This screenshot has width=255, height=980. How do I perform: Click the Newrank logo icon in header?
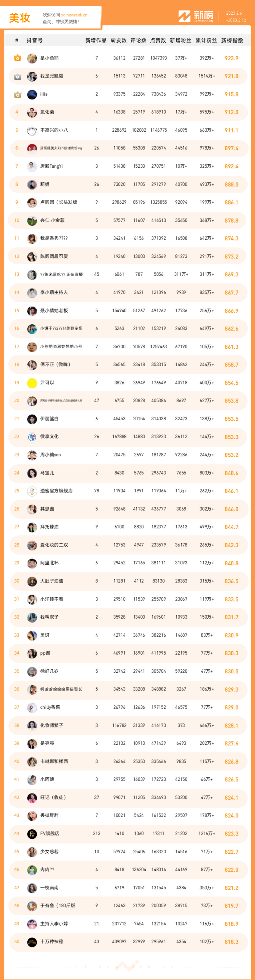184,16
